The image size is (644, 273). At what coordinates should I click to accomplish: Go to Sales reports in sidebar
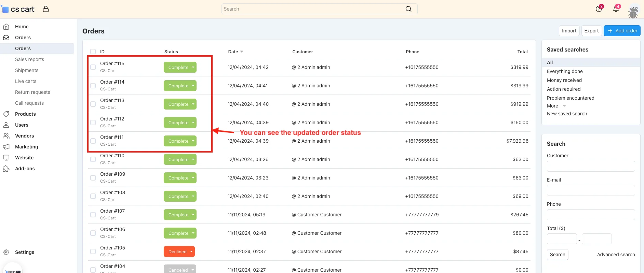tap(29, 59)
